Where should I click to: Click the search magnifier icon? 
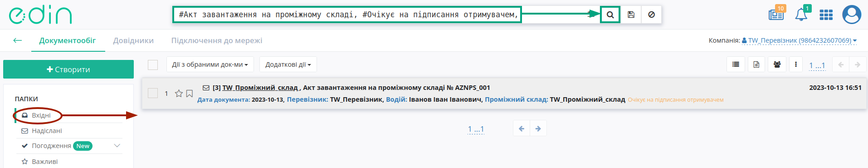click(610, 15)
